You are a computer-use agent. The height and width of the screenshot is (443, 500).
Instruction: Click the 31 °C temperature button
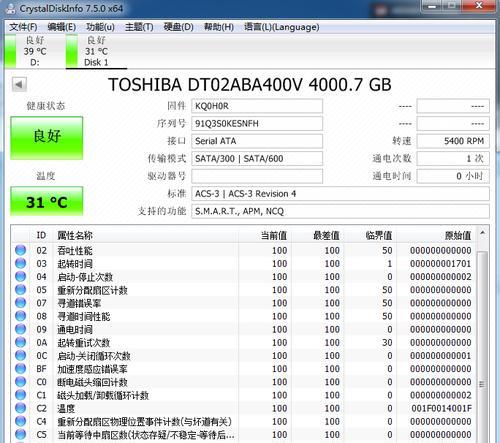coord(47,202)
